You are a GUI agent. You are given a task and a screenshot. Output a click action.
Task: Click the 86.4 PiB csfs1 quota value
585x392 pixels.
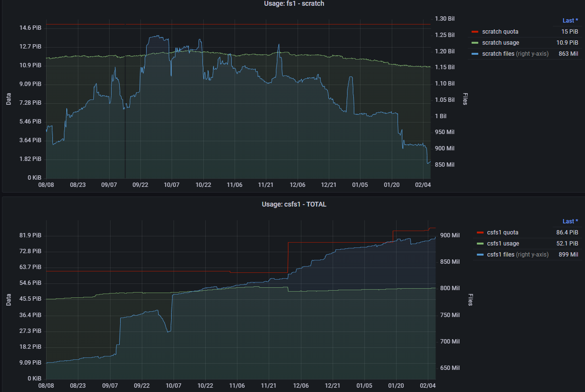pos(567,233)
